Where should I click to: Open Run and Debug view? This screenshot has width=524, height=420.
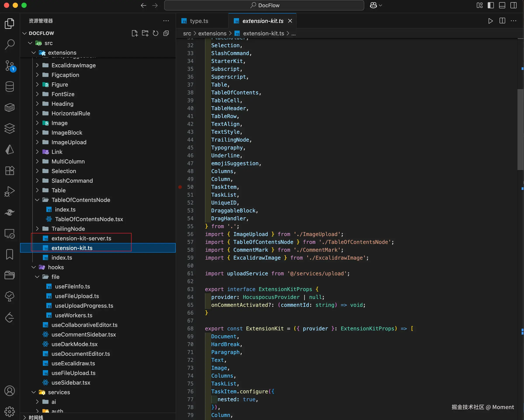10,191
